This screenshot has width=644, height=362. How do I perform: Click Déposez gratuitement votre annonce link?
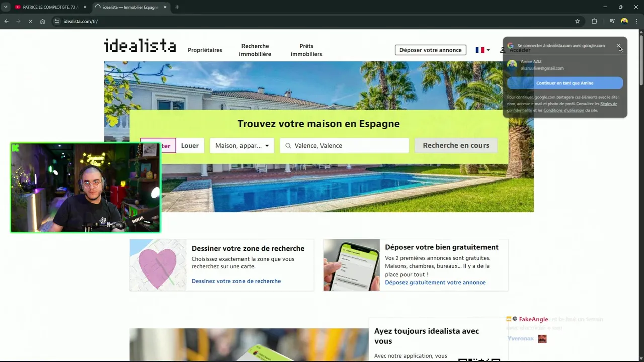435,283
